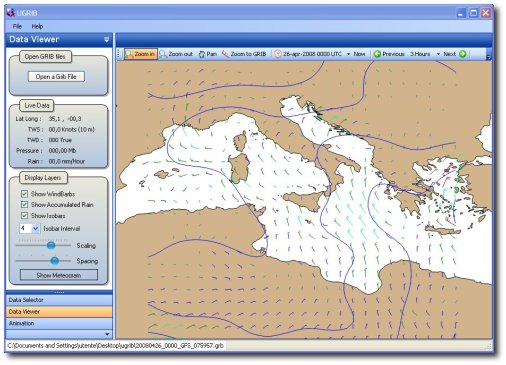The width and height of the screenshot is (506, 365).
Task: Advance with the green Next arrow
Action: click(x=463, y=54)
